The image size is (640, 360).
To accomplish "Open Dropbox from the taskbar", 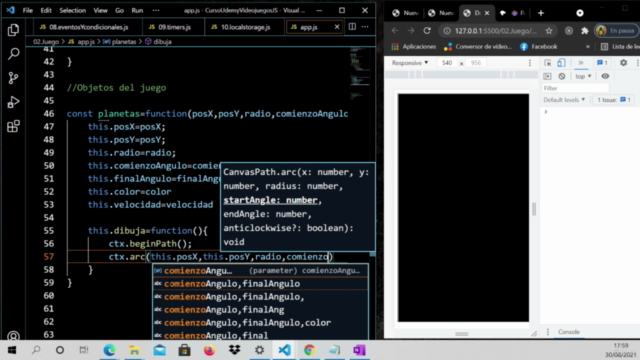I will click(234, 350).
